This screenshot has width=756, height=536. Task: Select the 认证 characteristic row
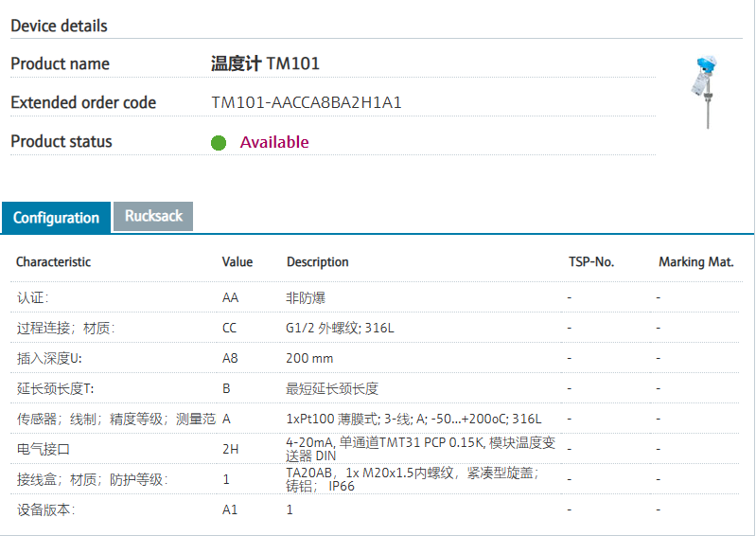point(32,297)
